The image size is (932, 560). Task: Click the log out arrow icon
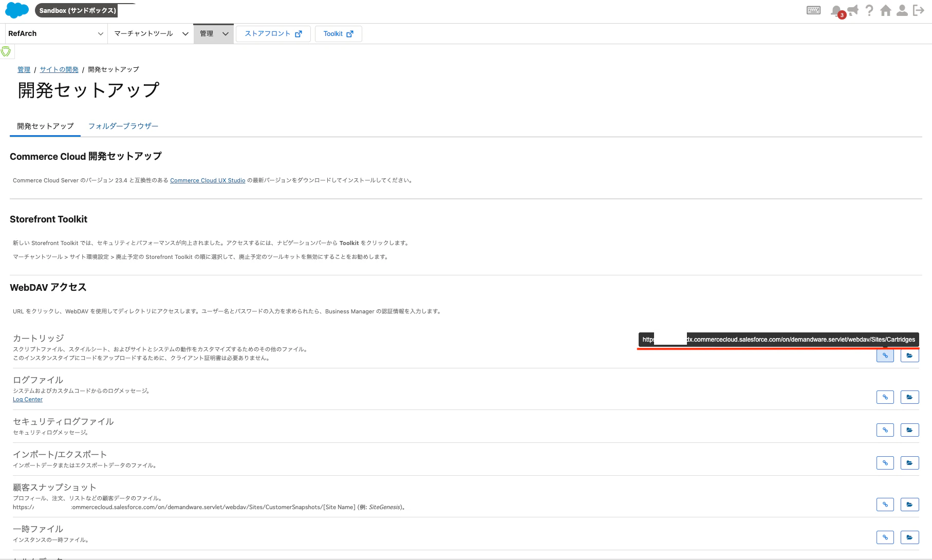[x=919, y=10]
